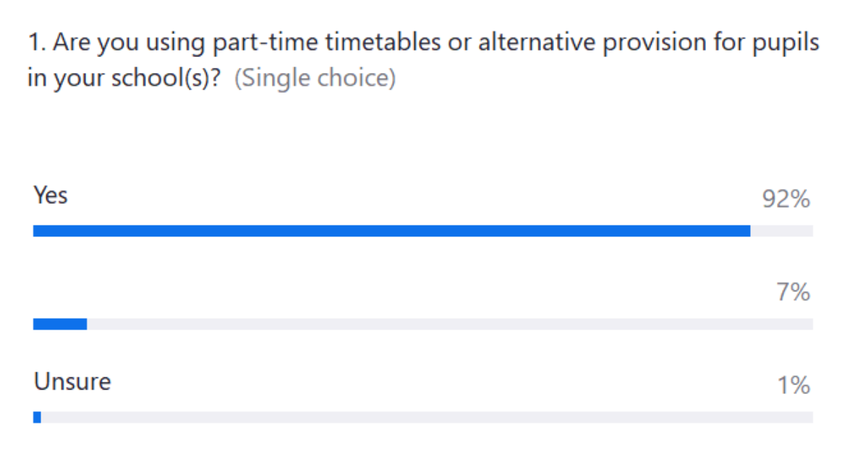Screen dimensions: 868x472
Task: Click the 1% result value
Action: coord(793,386)
